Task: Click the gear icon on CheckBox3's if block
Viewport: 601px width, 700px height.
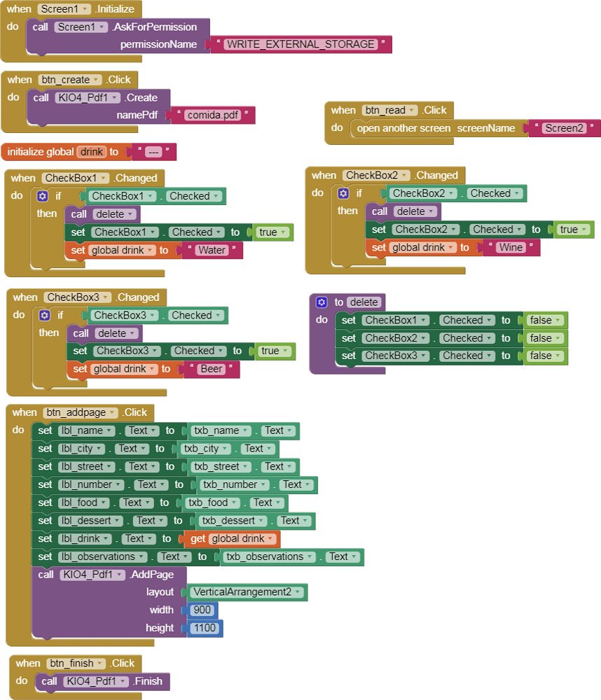Action: [x=45, y=316]
